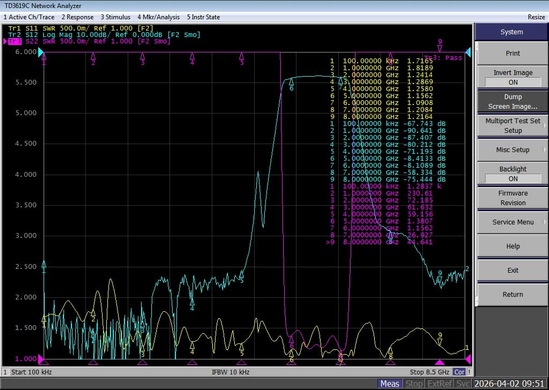
Task: Click yellow marker 9 on S11 trace
Action: coord(440,339)
